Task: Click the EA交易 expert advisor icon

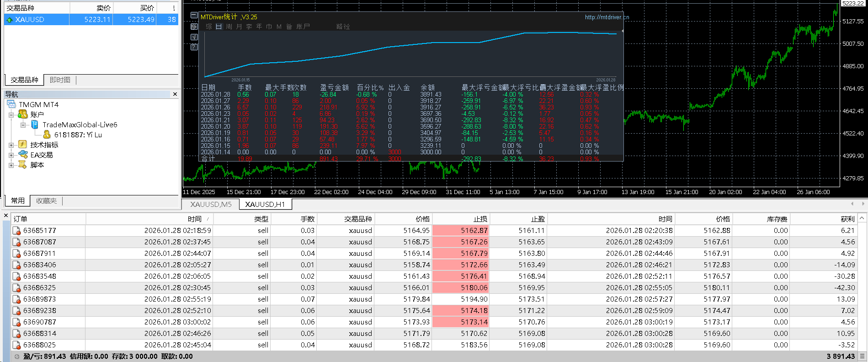Action: pos(22,155)
